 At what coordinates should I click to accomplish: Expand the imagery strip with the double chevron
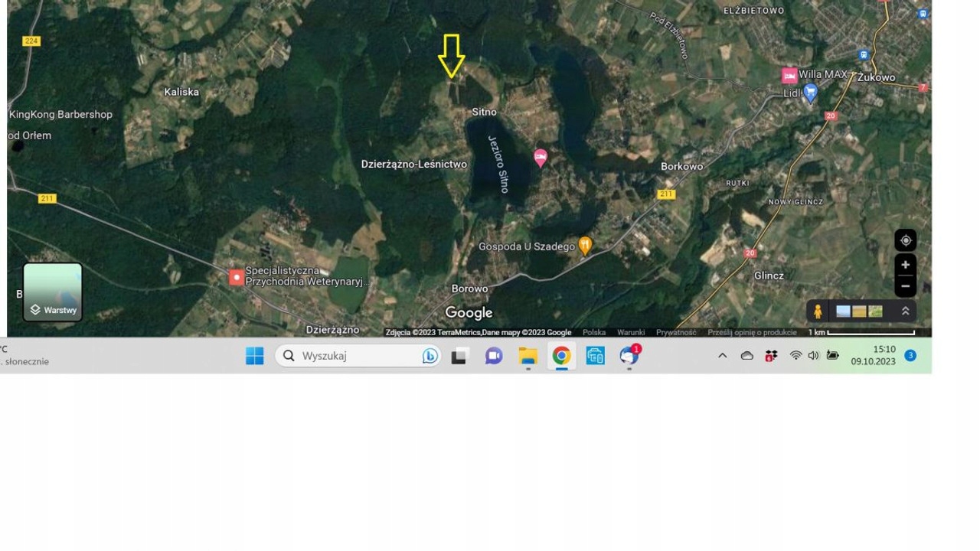[905, 311]
